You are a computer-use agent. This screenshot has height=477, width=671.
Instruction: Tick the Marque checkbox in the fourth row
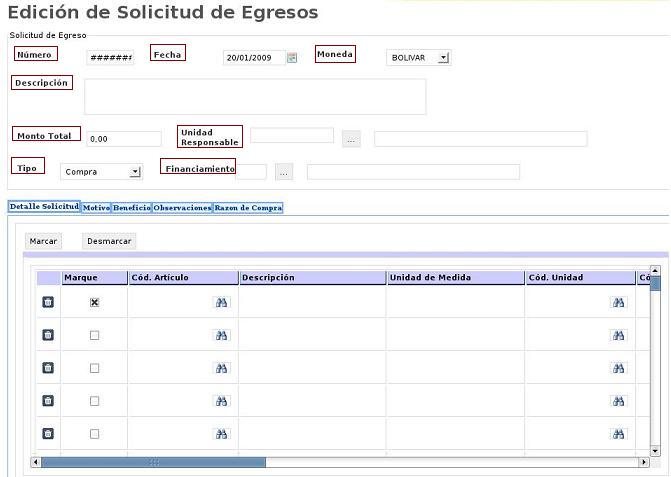[95, 401]
